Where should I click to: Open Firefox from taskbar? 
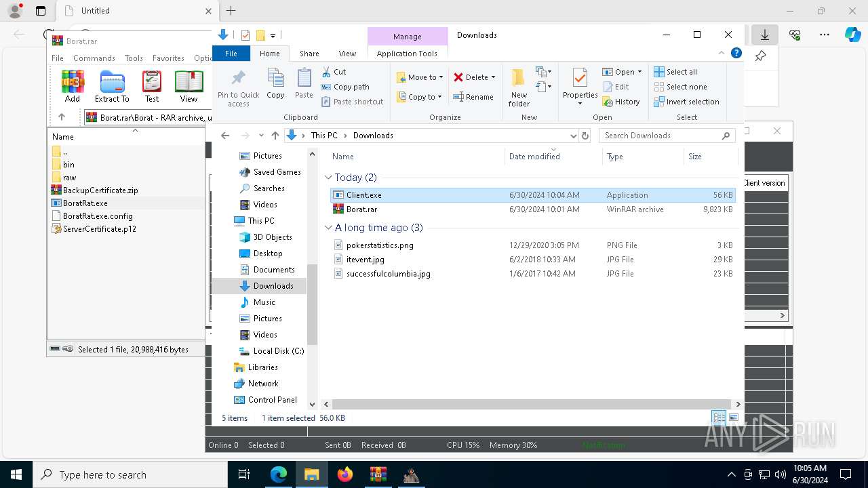pyautogui.click(x=345, y=474)
